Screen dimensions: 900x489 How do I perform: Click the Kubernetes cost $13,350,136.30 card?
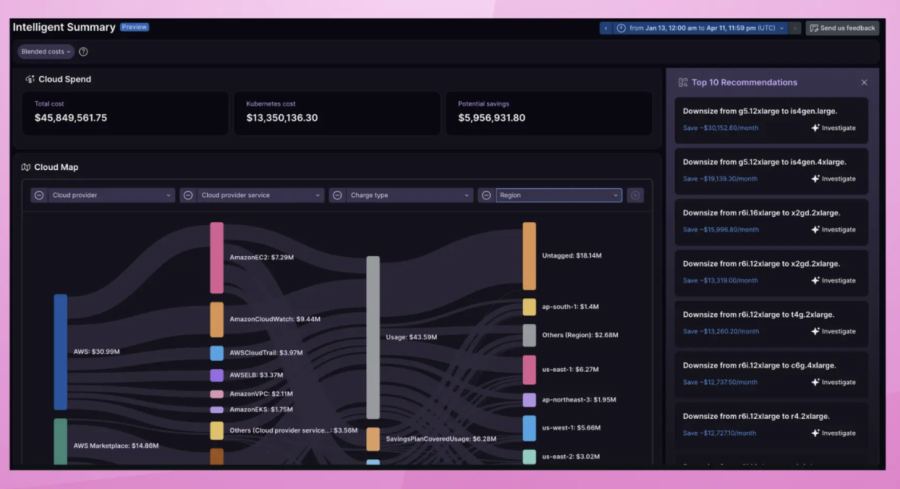pyautogui.click(x=337, y=113)
